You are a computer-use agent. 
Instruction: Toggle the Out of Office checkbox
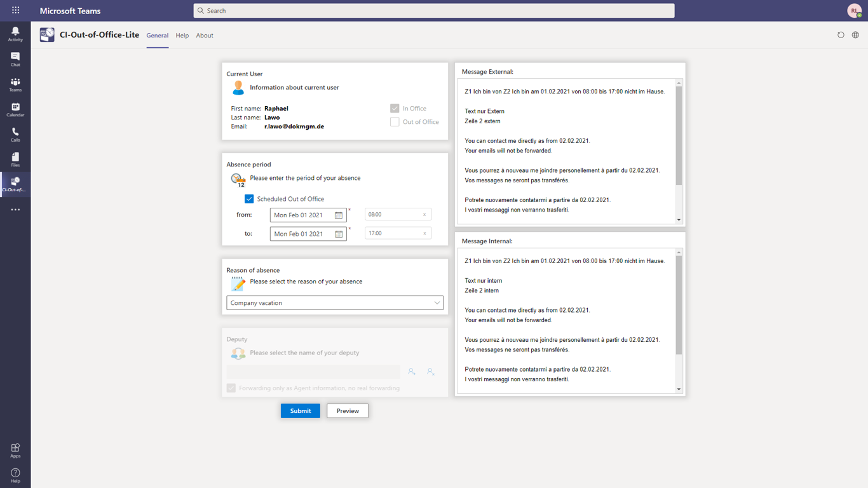coord(395,122)
